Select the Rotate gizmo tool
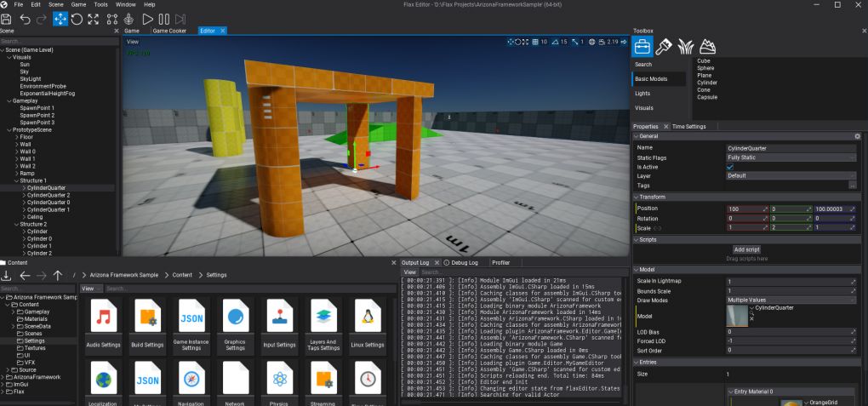The image size is (868, 406). click(x=77, y=19)
